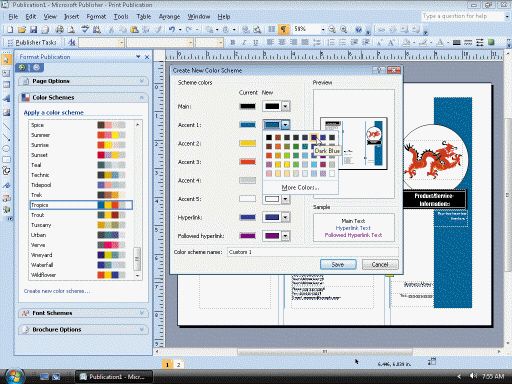The width and height of the screenshot is (512, 384).
Task: Select the Select Objects arrow tool
Action: pos(6,60)
